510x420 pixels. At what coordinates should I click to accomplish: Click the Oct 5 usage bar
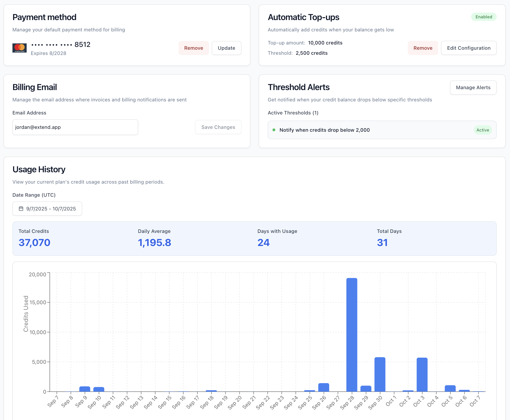[x=450, y=388]
